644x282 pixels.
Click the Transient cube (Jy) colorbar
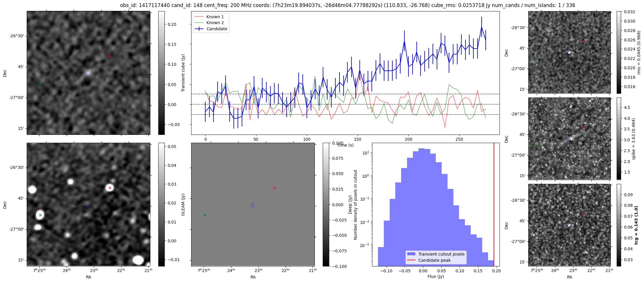(x=162, y=73)
